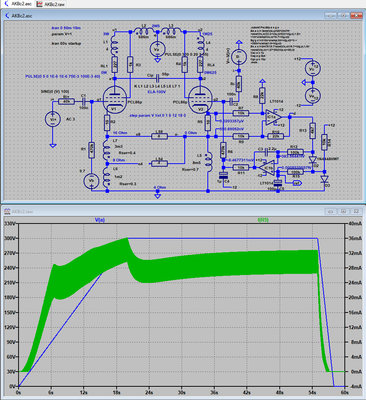Click the D3 diode symbol

[x=324, y=179]
